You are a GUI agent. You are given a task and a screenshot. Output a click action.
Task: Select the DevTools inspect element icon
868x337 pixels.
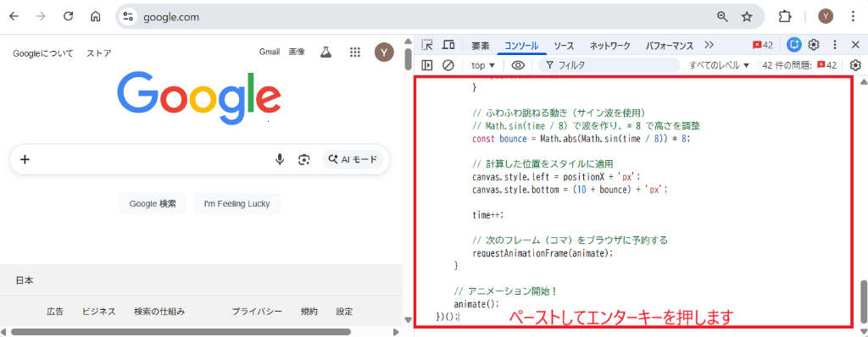click(x=427, y=45)
